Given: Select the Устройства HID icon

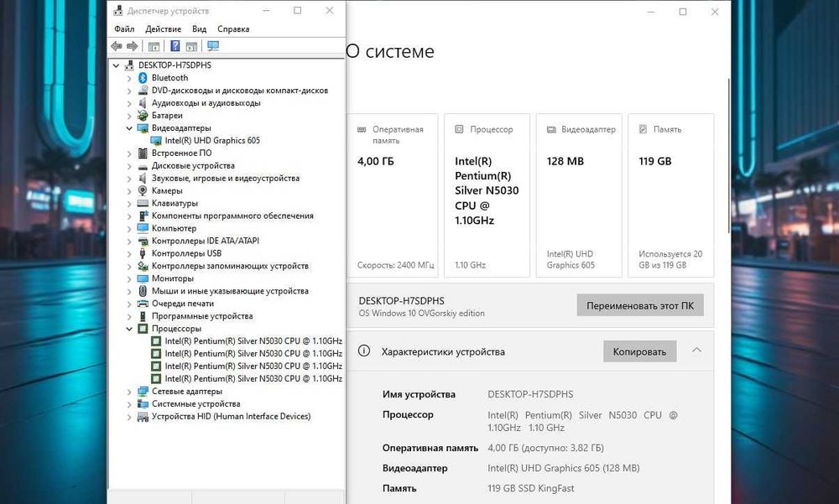Looking at the screenshot, I should click(x=143, y=416).
